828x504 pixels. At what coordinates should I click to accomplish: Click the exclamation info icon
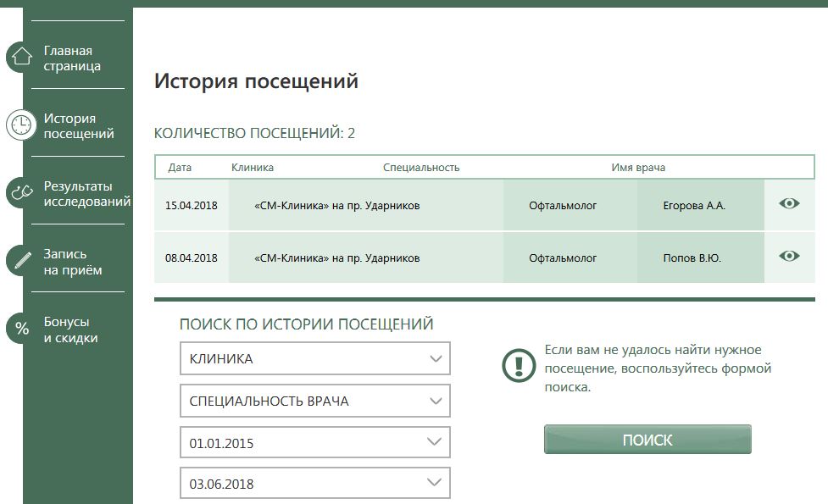tap(518, 365)
